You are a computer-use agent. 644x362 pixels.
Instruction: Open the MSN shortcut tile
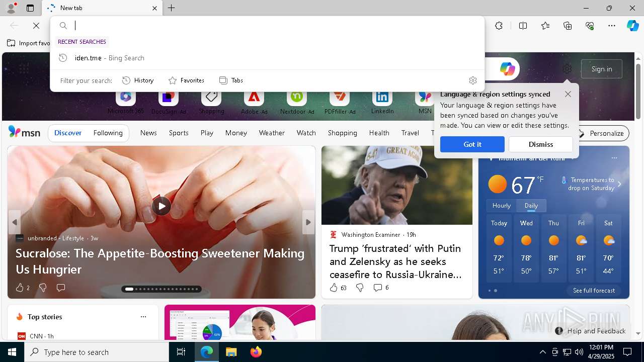(425, 103)
